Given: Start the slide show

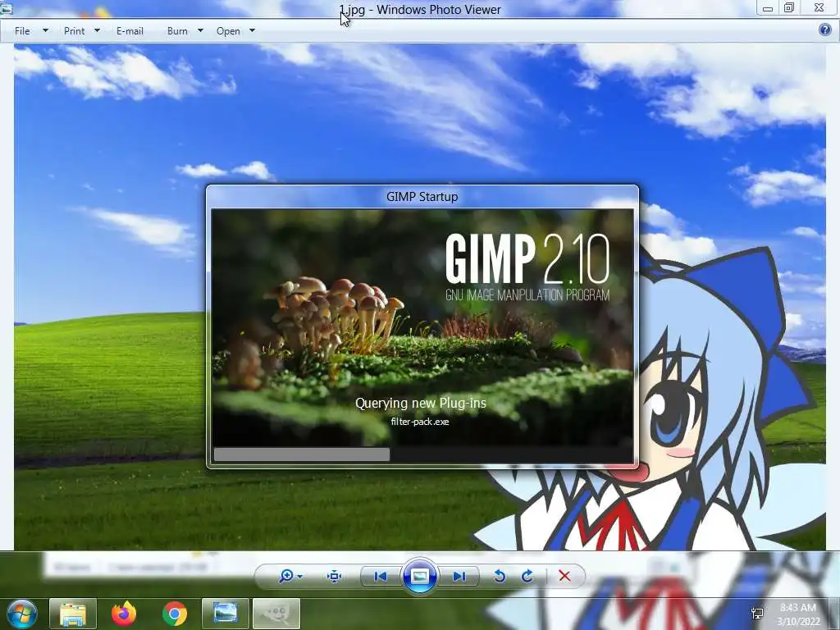Looking at the screenshot, I should [419, 576].
